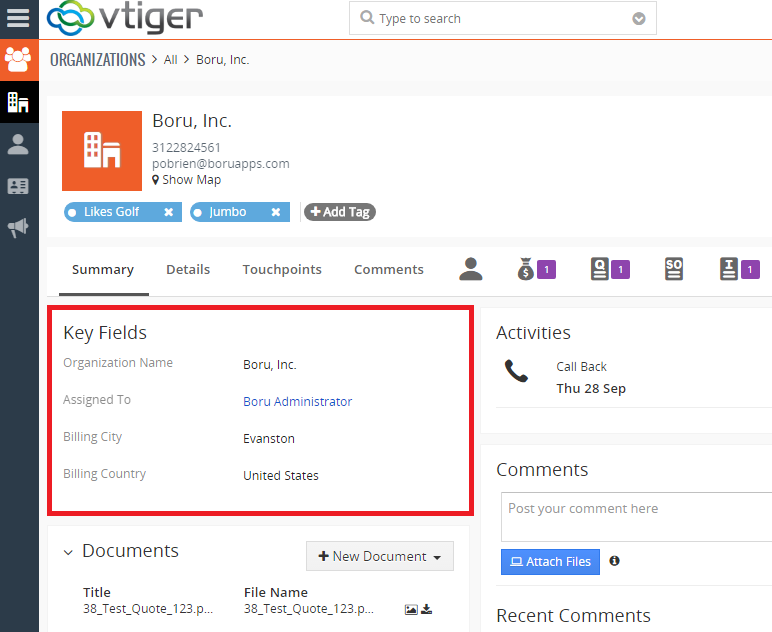
Task: Open related Sales Orders icon tab
Action: coord(674,269)
